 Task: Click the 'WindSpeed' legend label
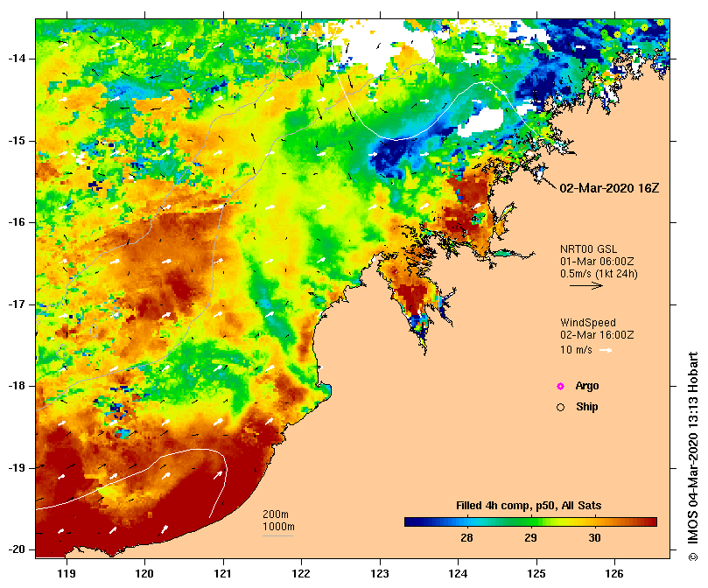point(588,323)
